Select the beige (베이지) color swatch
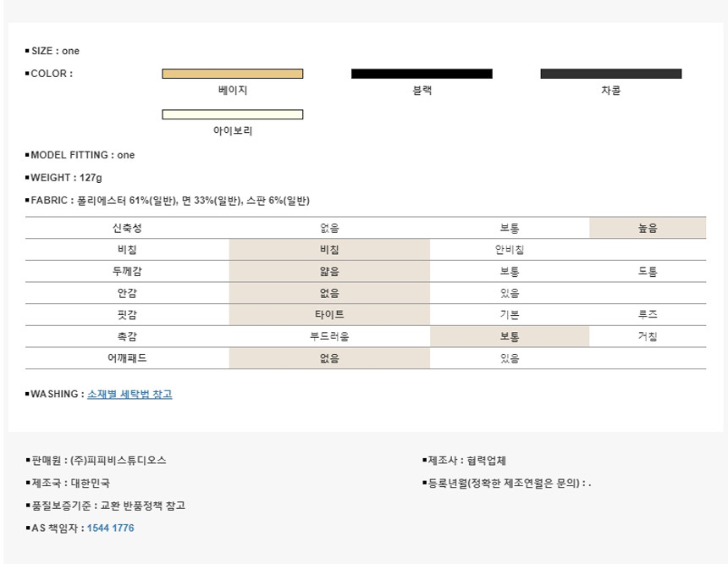This screenshot has height=564, width=728. [x=232, y=74]
